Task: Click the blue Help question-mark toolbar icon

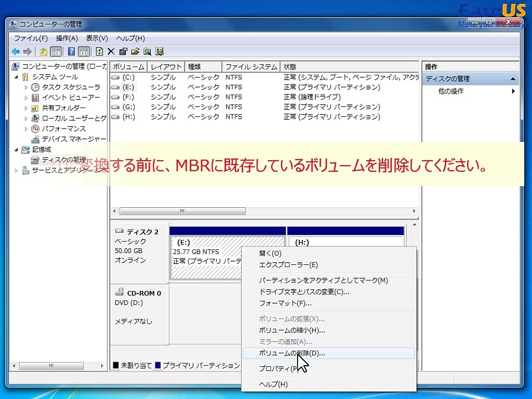Action: point(71,52)
